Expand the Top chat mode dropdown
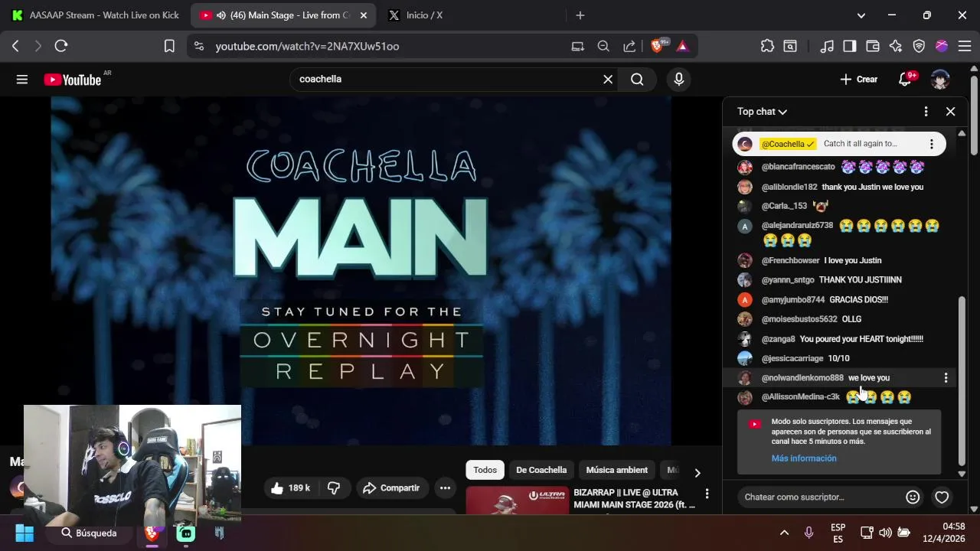Image resolution: width=980 pixels, height=551 pixels. [762, 112]
